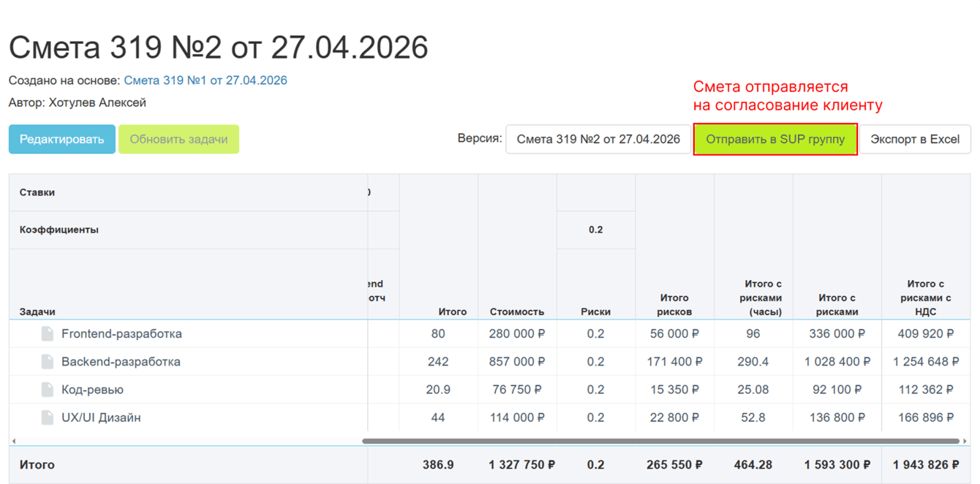This screenshot has height=484, width=980.
Task: Click the Стоимость column header
Action: coord(517,311)
